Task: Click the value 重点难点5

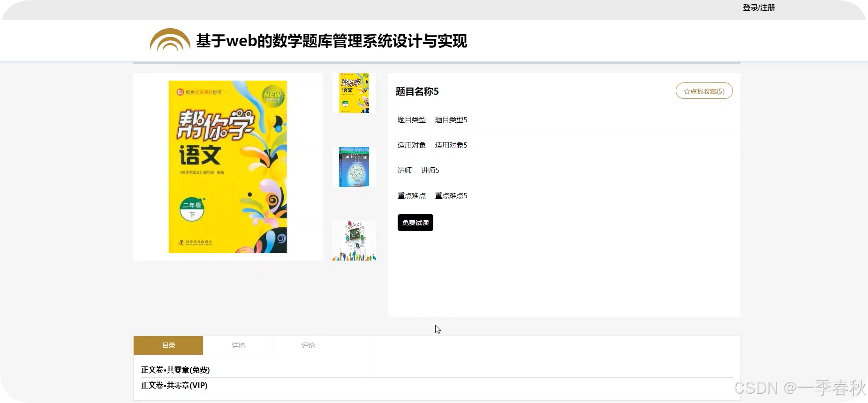Action: 451,195
